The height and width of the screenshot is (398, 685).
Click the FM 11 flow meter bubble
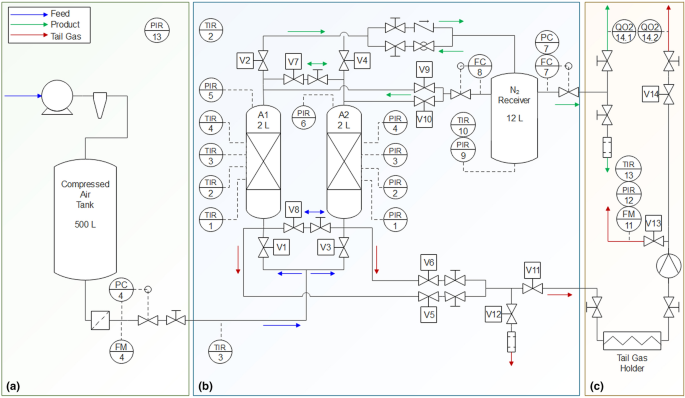tap(629, 219)
